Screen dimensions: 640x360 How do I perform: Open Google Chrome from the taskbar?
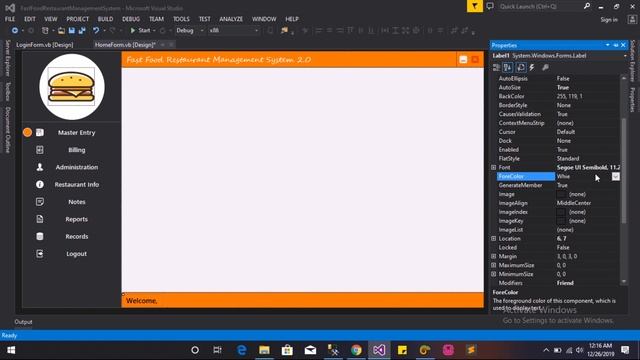[x=356, y=350]
